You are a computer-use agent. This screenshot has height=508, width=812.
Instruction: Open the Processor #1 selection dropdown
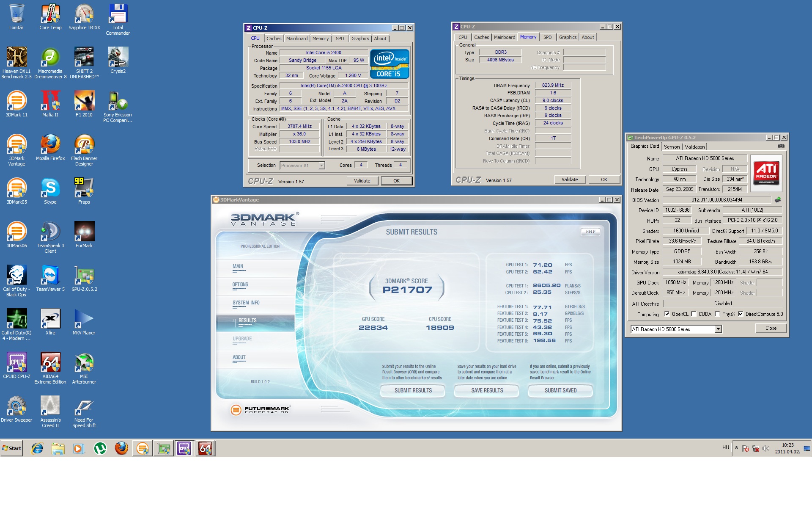click(321, 166)
